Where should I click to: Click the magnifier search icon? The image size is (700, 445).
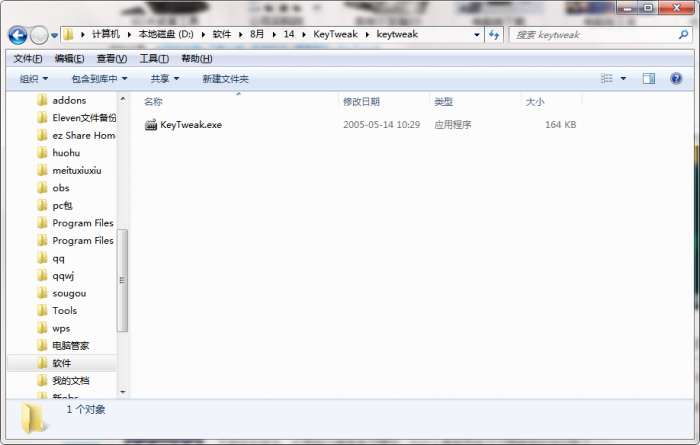coord(683,34)
